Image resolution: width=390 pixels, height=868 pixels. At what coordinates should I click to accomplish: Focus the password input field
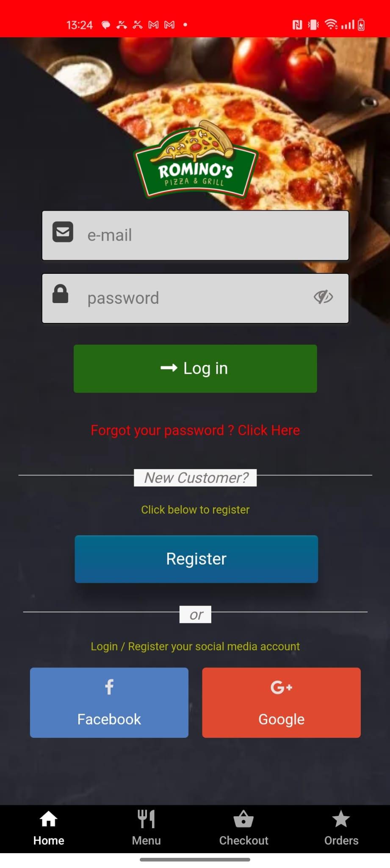point(195,298)
